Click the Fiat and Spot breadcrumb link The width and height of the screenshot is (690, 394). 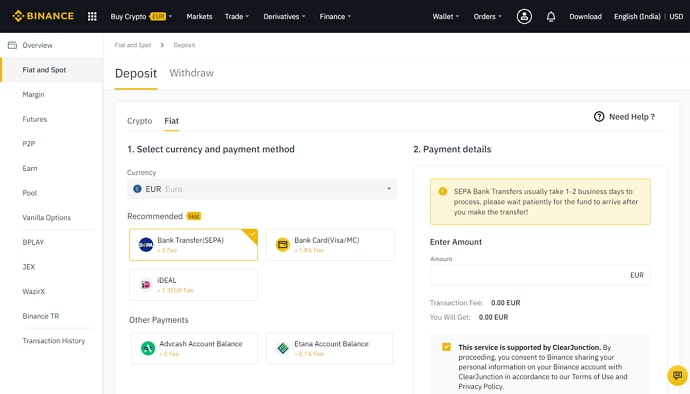tap(133, 45)
